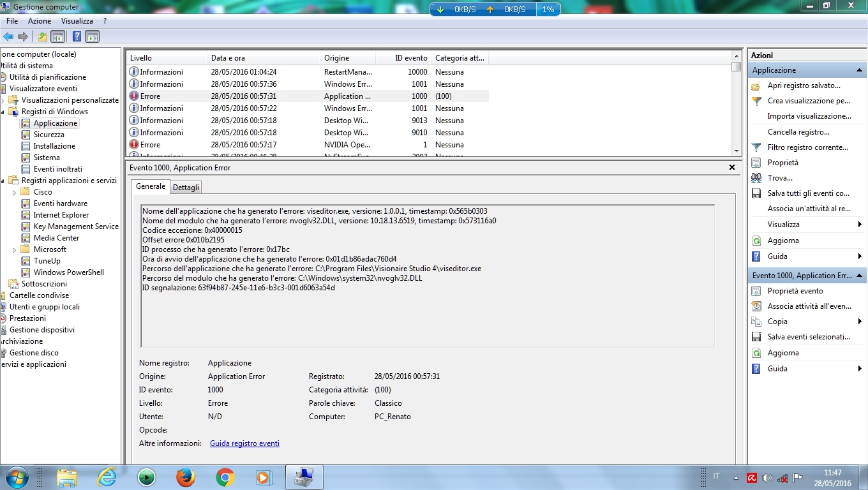Collapse Registri applicazioni e servizi node

[3, 181]
